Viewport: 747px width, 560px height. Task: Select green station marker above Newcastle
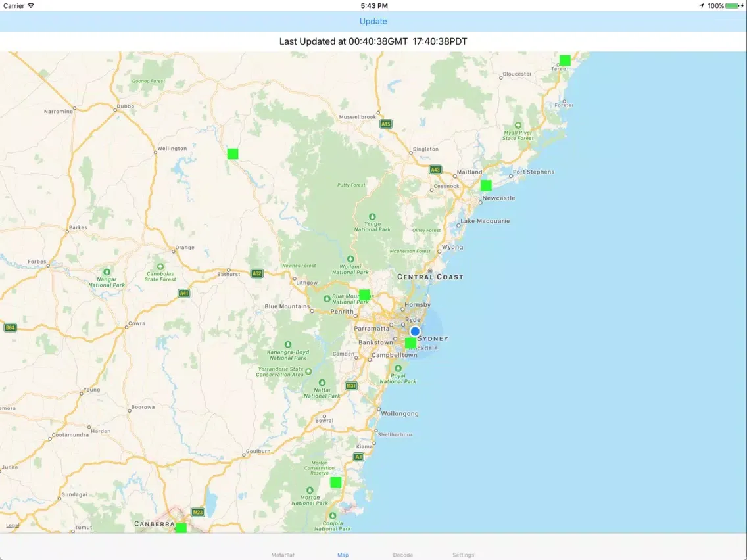click(x=486, y=185)
